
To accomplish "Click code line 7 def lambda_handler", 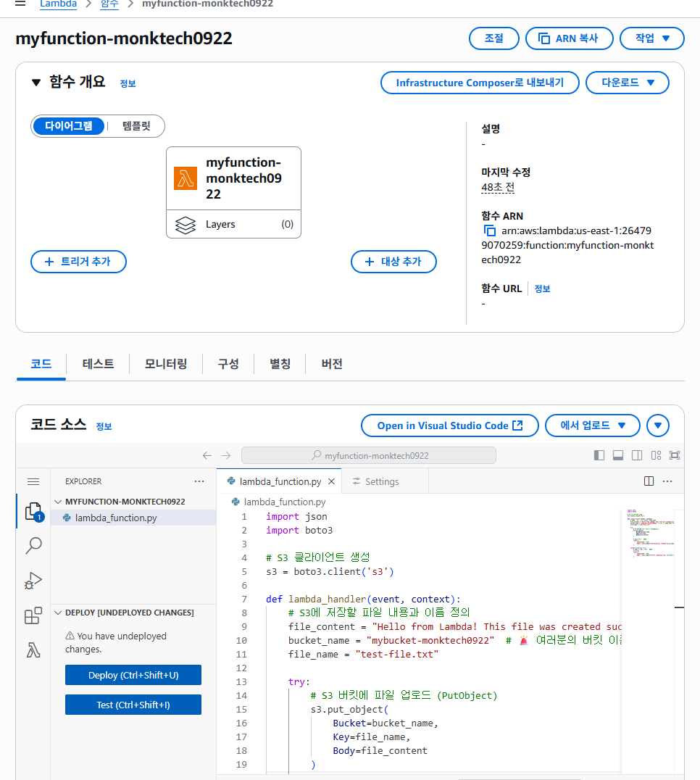I will (x=364, y=599).
